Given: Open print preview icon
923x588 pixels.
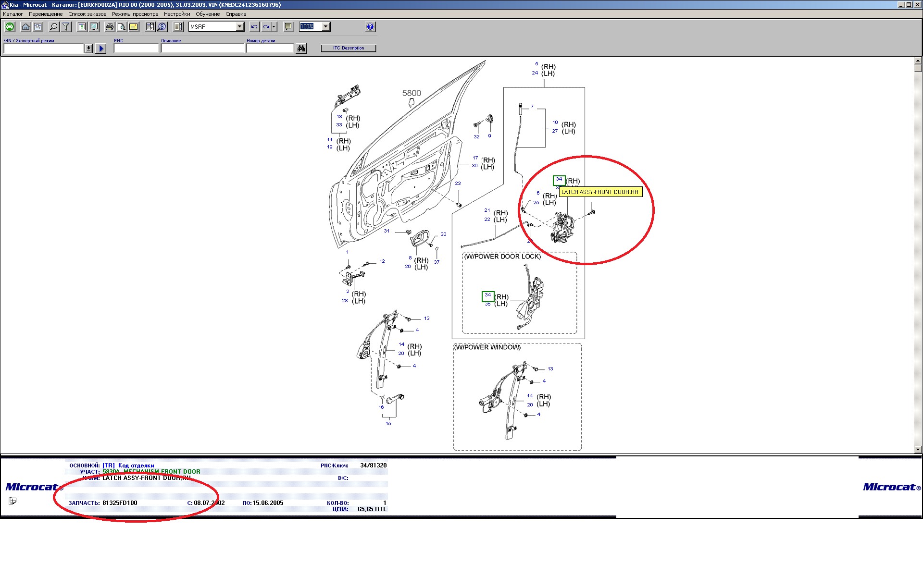Looking at the screenshot, I should click(x=122, y=27).
